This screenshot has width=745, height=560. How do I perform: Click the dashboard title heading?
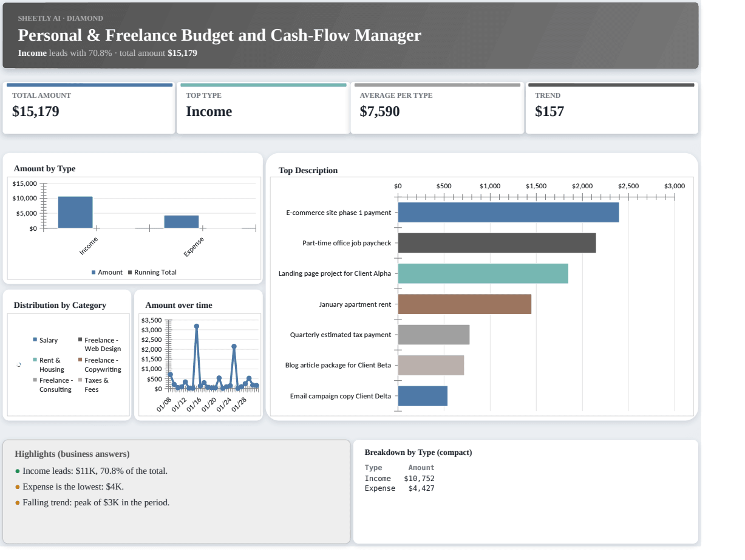point(219,35)
